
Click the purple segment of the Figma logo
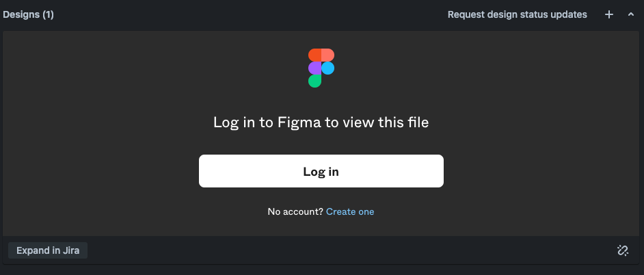click(314, 68)
